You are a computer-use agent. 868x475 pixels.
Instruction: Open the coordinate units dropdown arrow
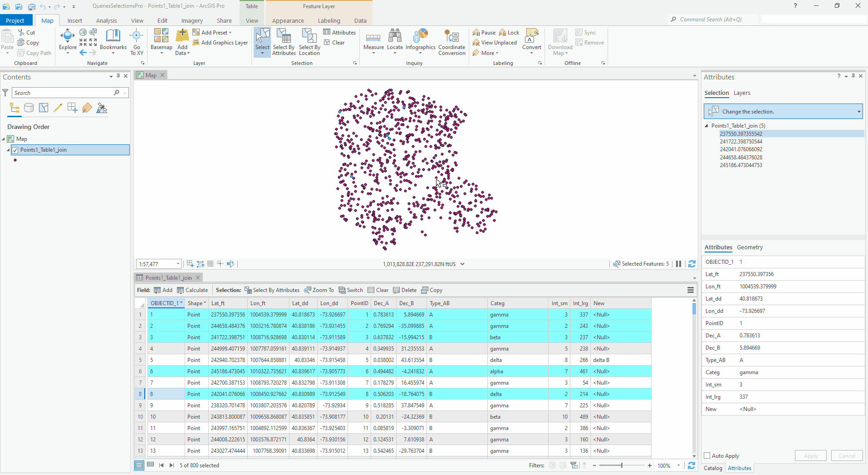pos(462,264)
